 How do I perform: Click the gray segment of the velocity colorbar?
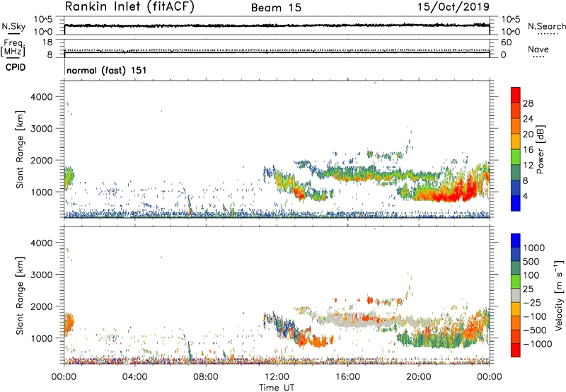[x=516, y=295]
